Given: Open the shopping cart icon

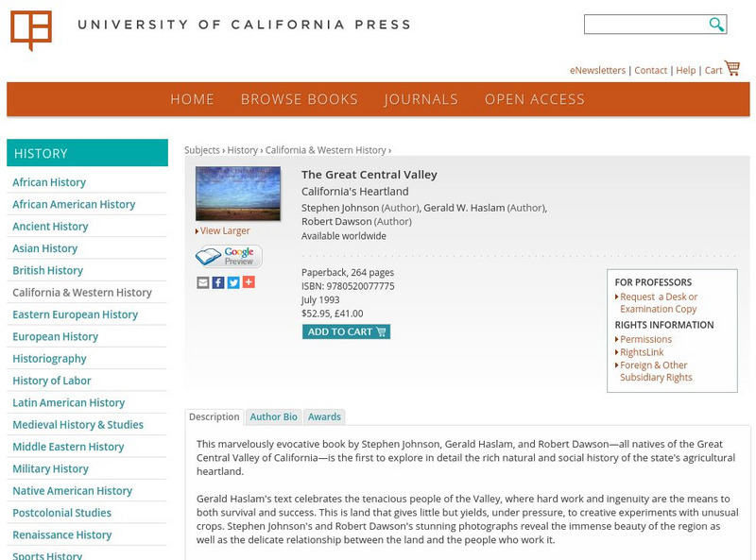Looking at the screenshot, I should pyautogui.click(x=732, y=69).
